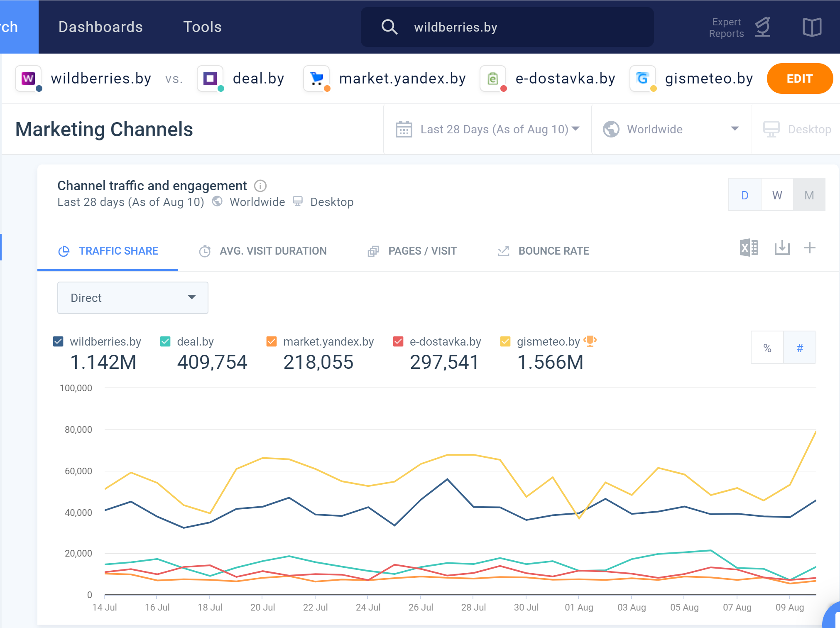840x628 pixels.
Task: Download chart as image
Action: (782, 248)
